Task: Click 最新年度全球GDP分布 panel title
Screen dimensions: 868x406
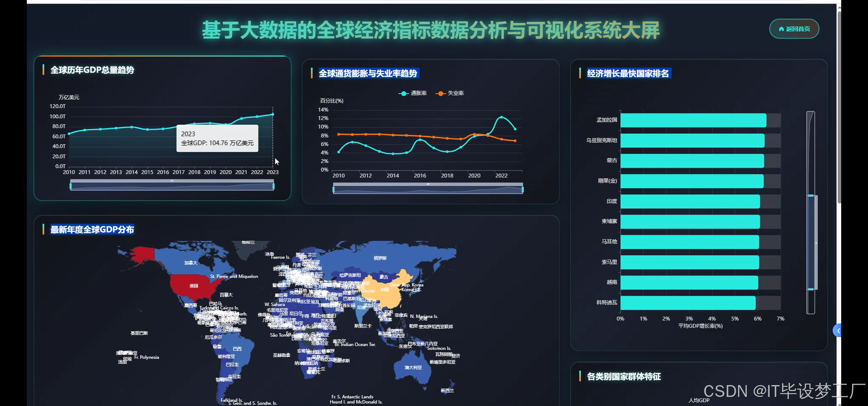Action: click(92, 229)
